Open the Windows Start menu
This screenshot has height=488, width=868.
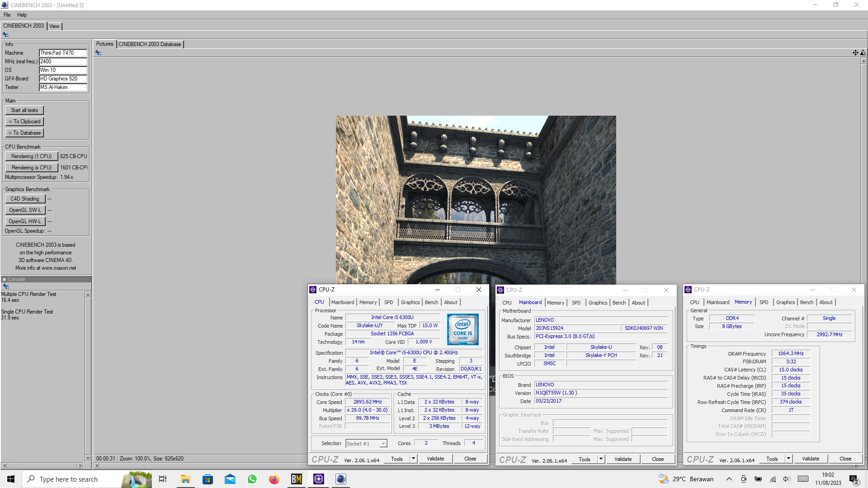(x=11, y=479)
